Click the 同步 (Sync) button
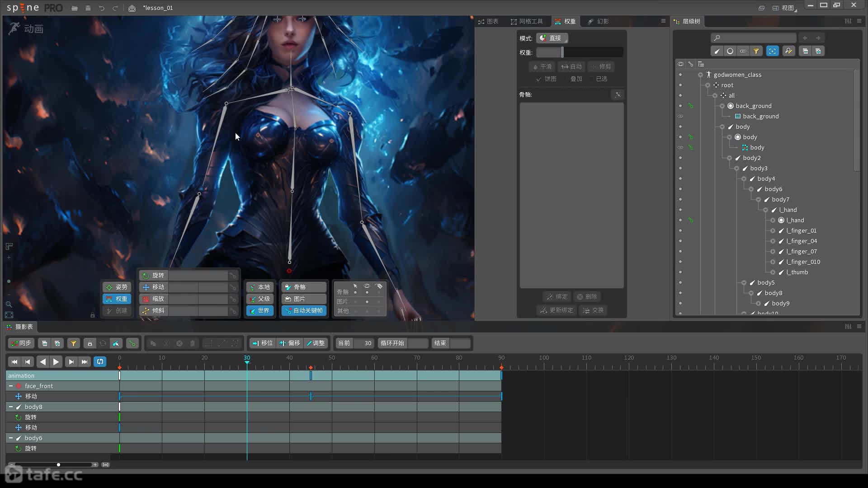Image resolution: width=868 pixels, height=488 pixels. click(21, 343)
